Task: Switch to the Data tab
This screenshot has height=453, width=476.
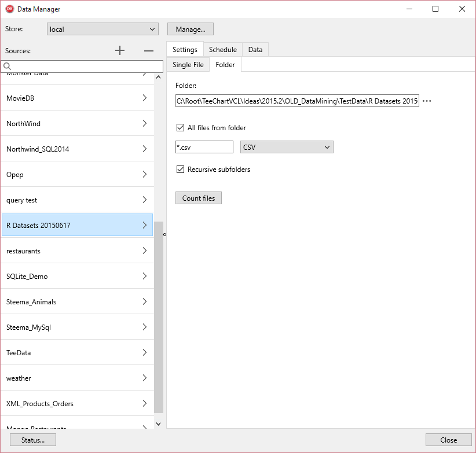Action: tap(255, 49)
